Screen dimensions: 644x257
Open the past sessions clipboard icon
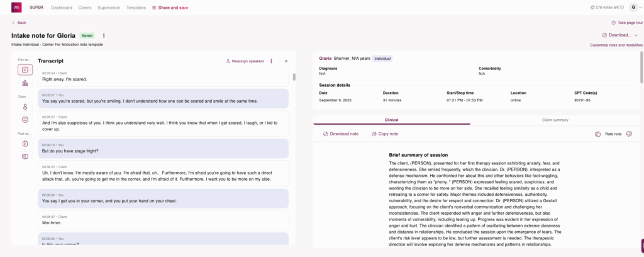point(25,144)
